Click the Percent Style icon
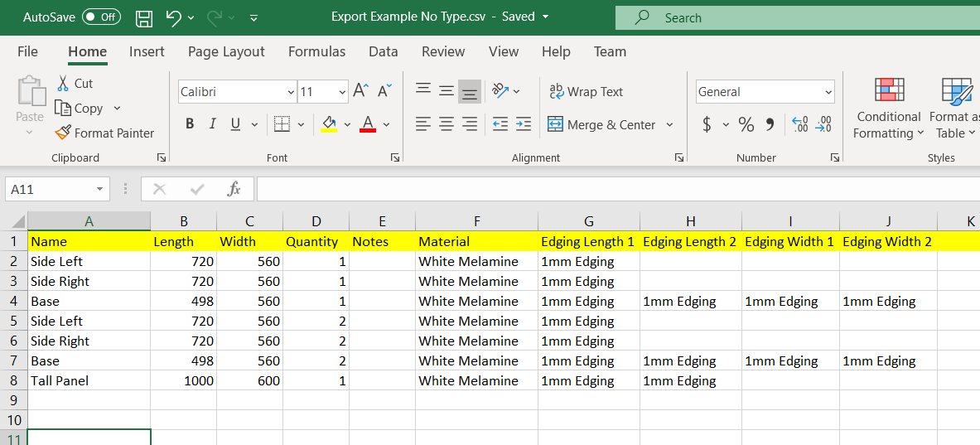980x445 pixels. (x=746, y=124)
